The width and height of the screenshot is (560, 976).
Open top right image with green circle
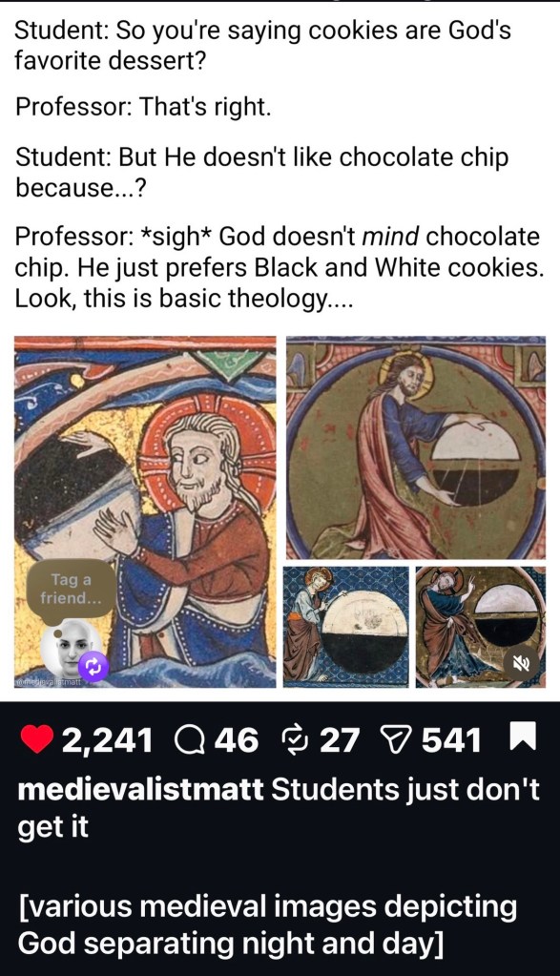[x=416, y=447]
